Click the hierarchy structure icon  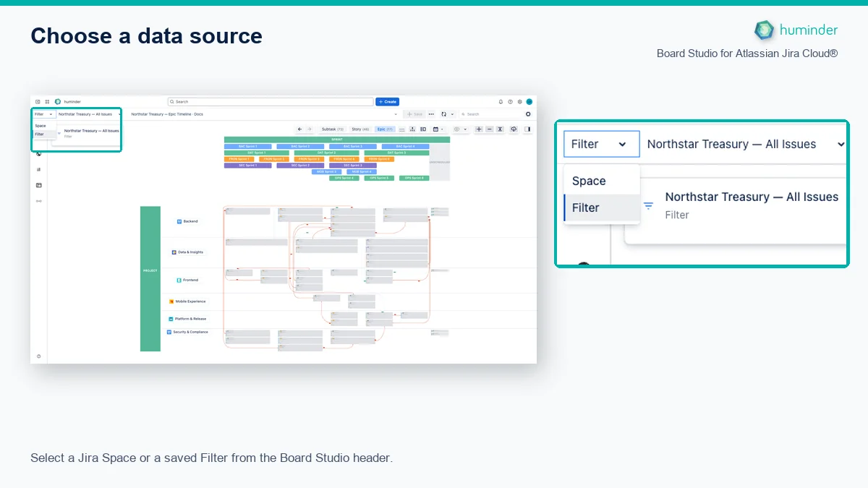(x=412, y=129)
